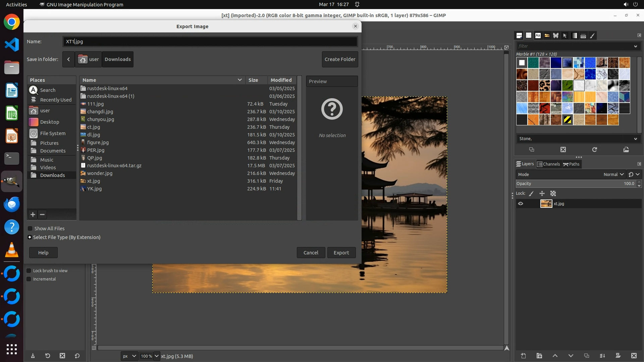Click the Export button
This screenshot has width=644, height=362.
click(x=341, y=253)
